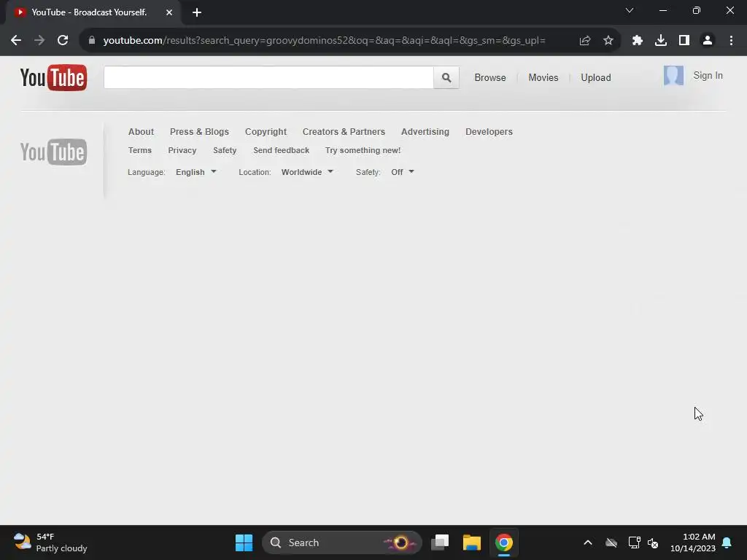Open the Developers footer link
This screenshot has height=560, width=747.
coord(489,132)
